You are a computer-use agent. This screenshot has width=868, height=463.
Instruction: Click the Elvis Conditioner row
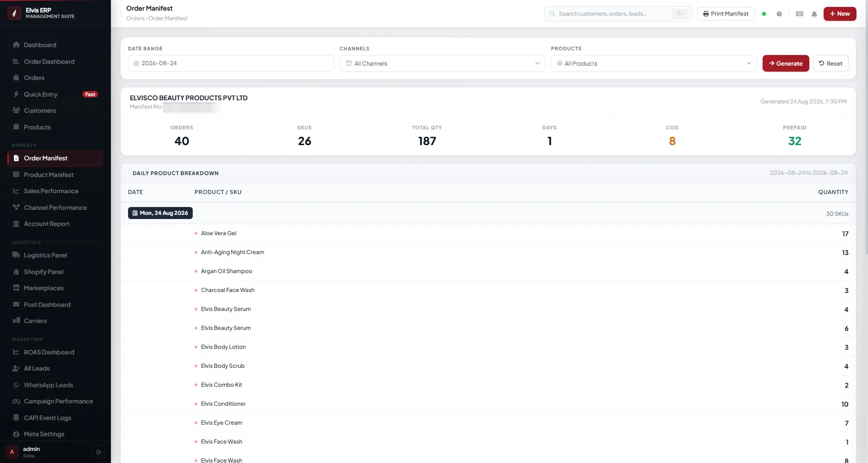click(x=488, y=404)
